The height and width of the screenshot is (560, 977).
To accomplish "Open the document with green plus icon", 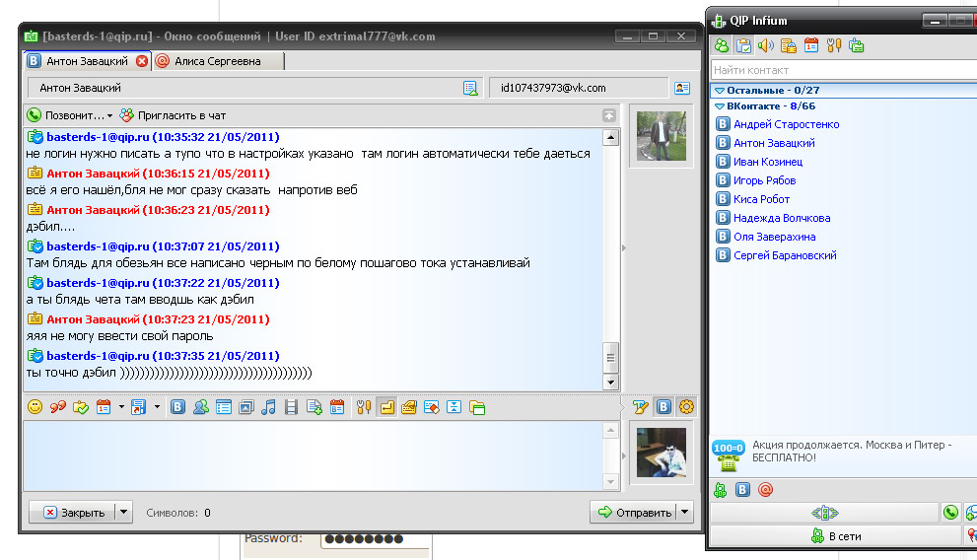I will [314, 407].
